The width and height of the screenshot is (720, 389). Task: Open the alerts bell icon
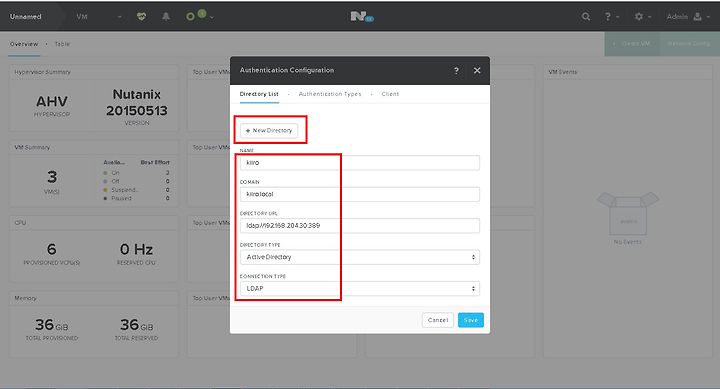click(x=166, y=17)
